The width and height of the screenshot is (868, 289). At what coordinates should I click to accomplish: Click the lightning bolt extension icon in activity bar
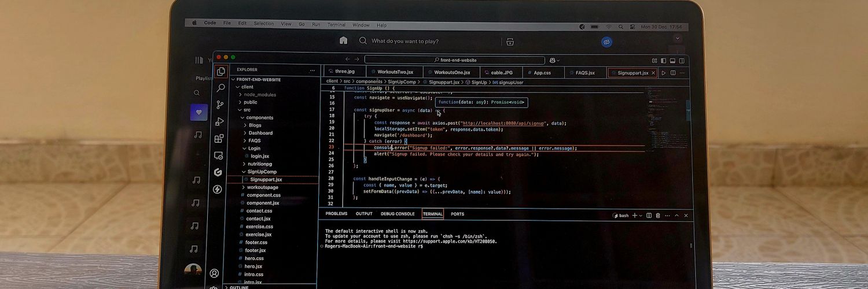coord(218,189)
